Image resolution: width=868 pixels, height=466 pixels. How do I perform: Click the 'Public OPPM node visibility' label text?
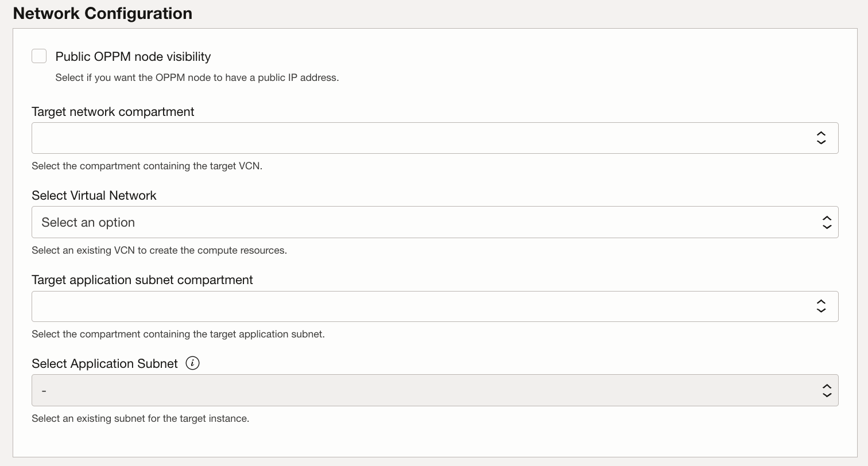click(x=133, y=57)
